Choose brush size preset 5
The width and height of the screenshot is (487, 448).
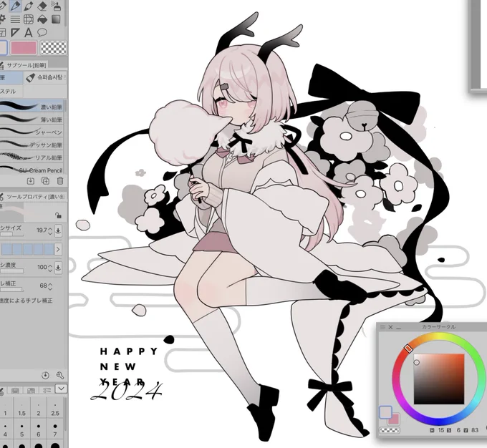(21, 430)
